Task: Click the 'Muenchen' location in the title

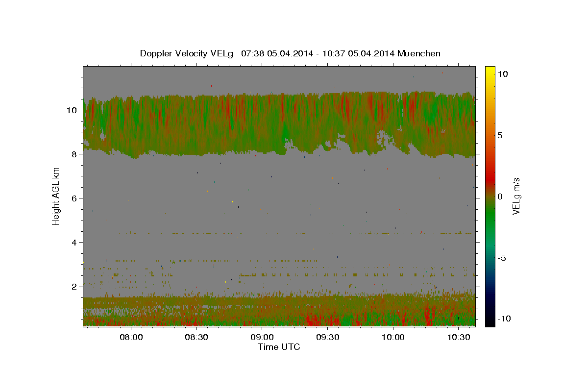Action: click(419, 53)
